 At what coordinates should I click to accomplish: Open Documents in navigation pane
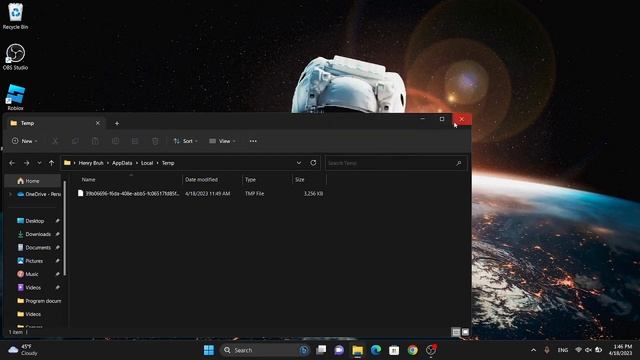[38, 247]
